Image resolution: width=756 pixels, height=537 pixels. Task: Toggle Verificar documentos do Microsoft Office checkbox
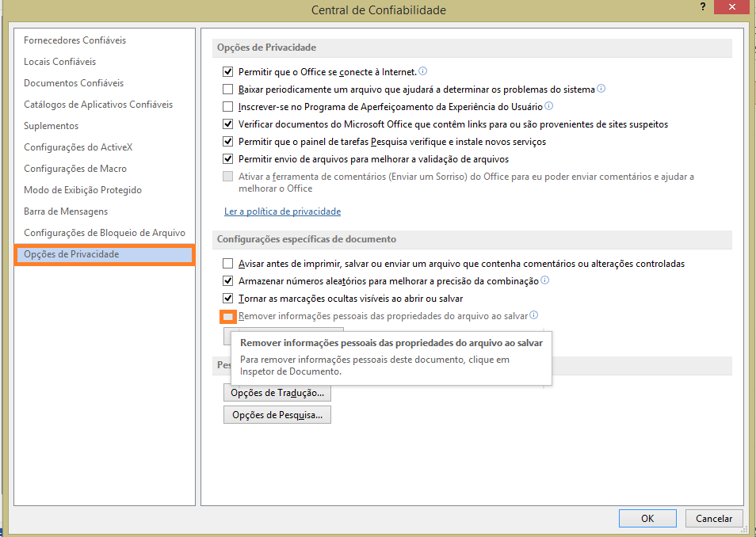coord(227,124)
